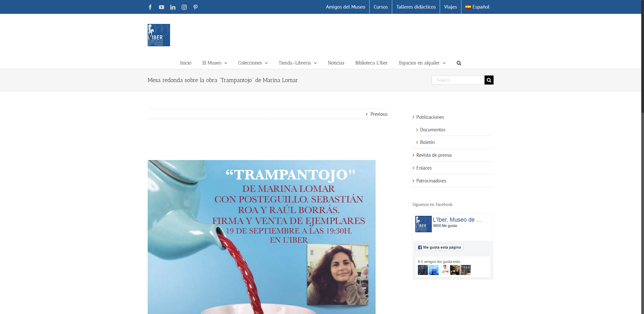Open the Facebook social icon
The image size is (644, 314).
click(x=150, y=7)
